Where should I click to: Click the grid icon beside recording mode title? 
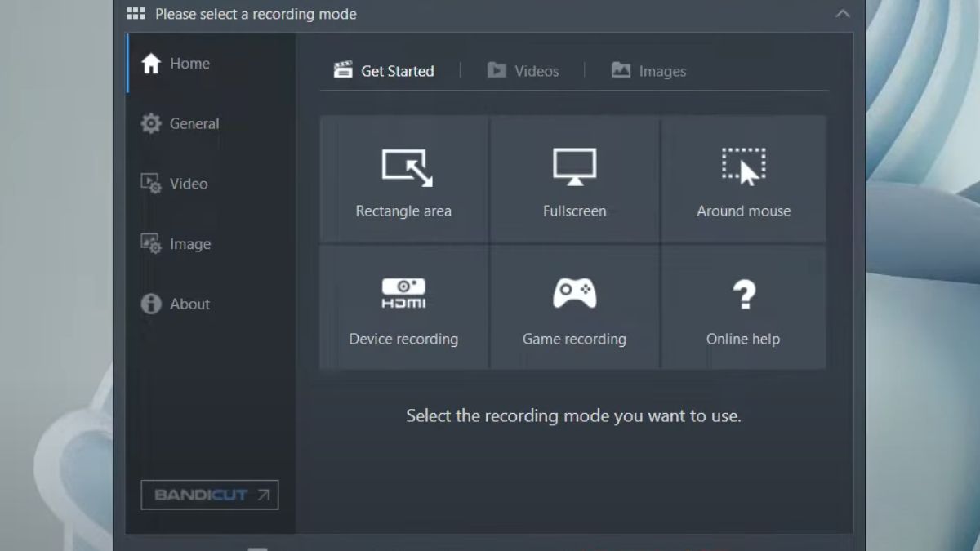coord(136,14)
